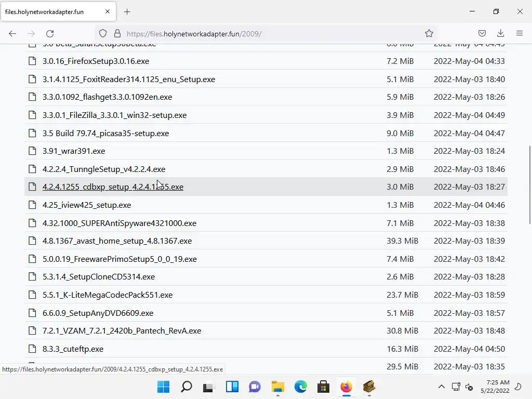Open notification moon icon in tray
532x399 pixels.
(x=518, y=387)
